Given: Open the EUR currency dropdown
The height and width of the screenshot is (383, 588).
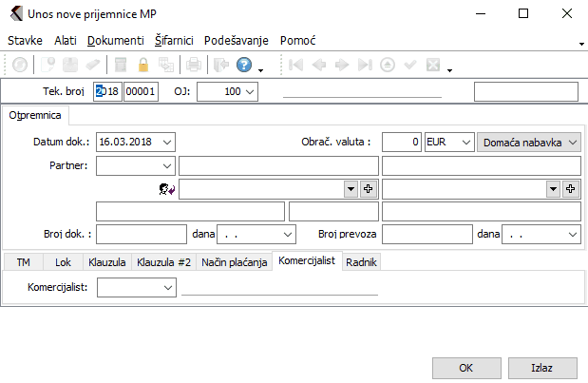Looking at the screenshot, I should (x=465, y=142).
